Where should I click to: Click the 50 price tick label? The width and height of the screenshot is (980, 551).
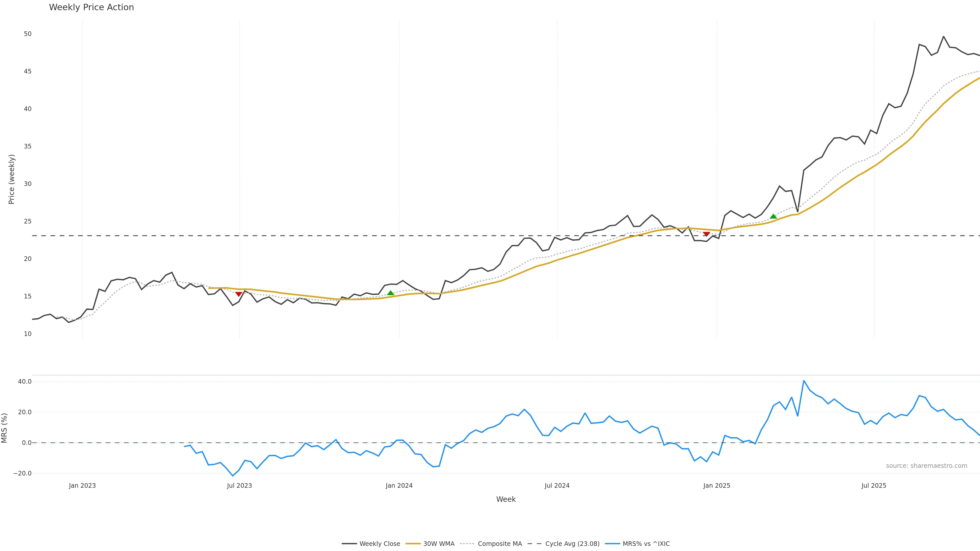click(27, 34)
